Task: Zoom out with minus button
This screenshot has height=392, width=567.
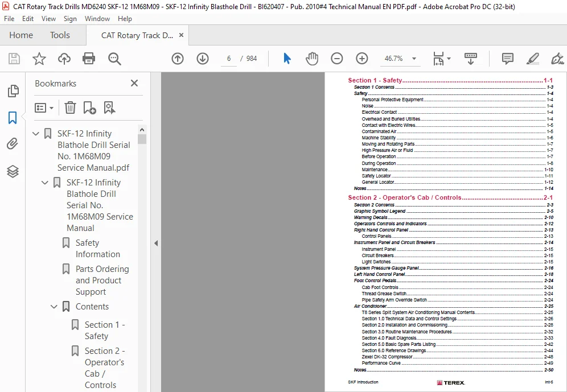Action: (x=336, y=59)
